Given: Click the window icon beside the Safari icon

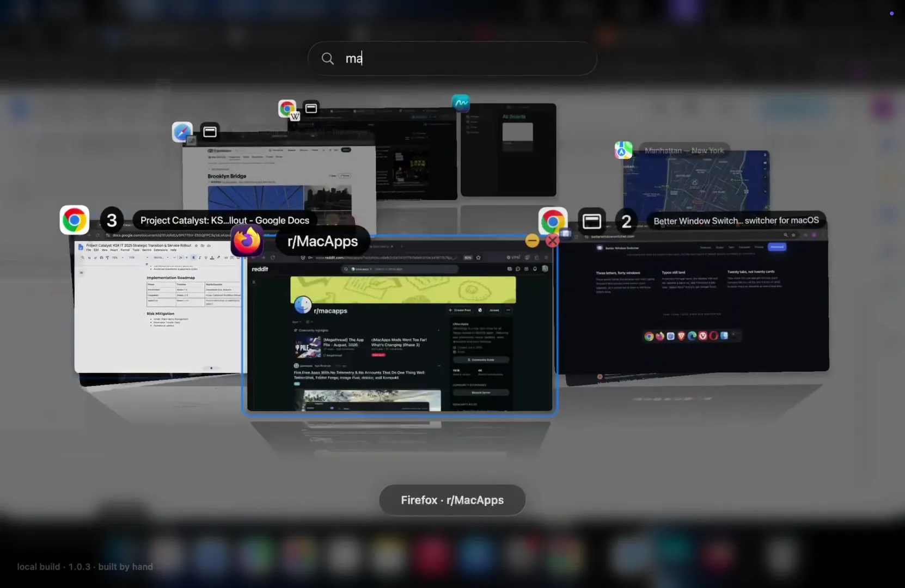Looking at the screenshot, I should (x=210, y=132).
